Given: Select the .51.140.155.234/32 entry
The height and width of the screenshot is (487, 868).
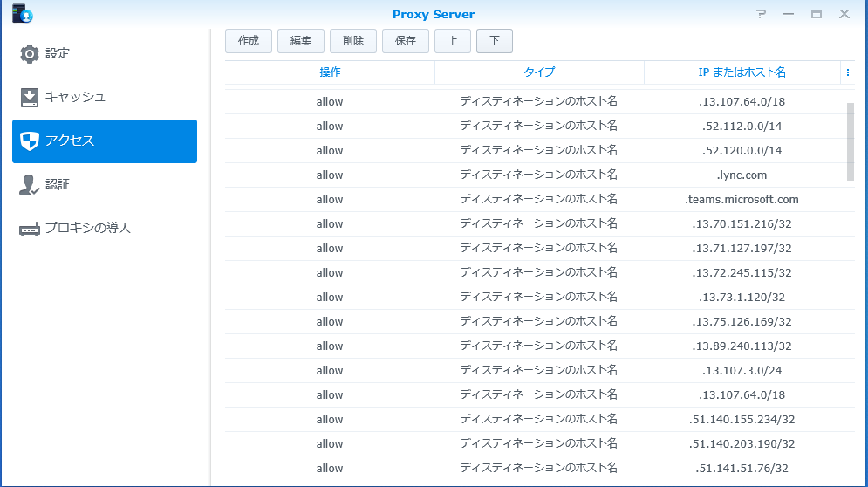Looking at the screenshot, I should 540,420.
